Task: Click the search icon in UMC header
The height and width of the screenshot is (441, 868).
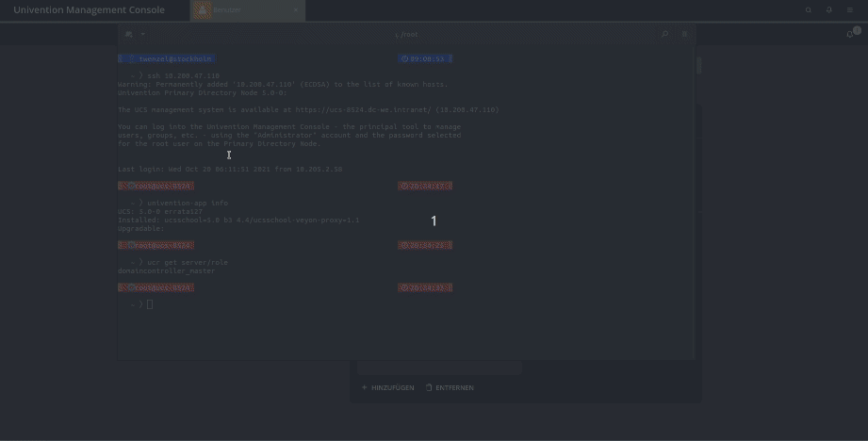Action: tap(808, 10)
